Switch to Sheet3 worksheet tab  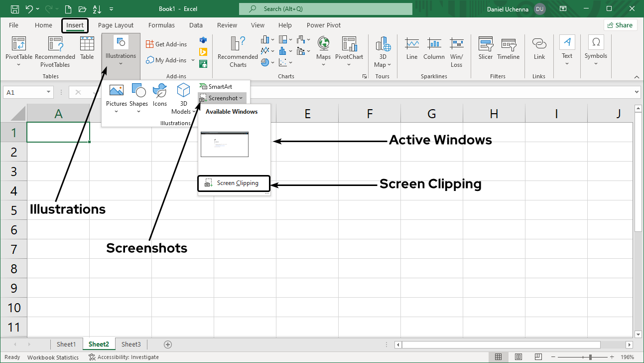[131, 345]
